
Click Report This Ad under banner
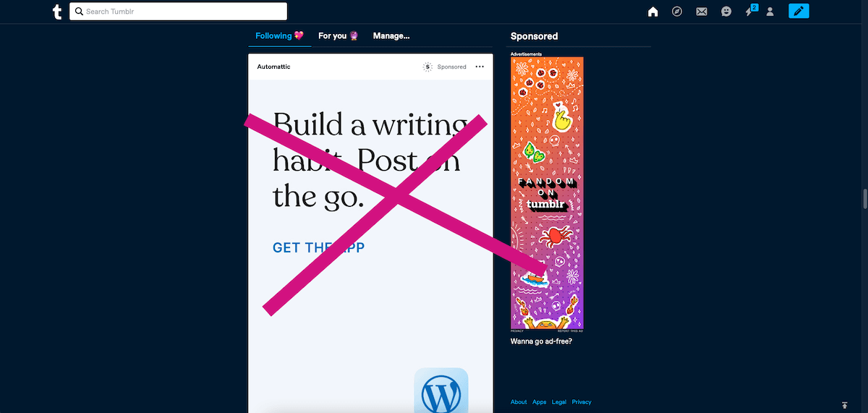click(x=570, y=331)
